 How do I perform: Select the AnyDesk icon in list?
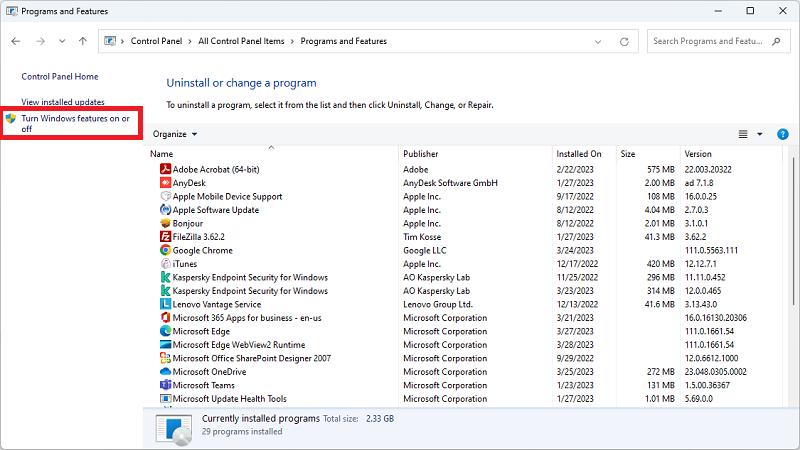165,183
